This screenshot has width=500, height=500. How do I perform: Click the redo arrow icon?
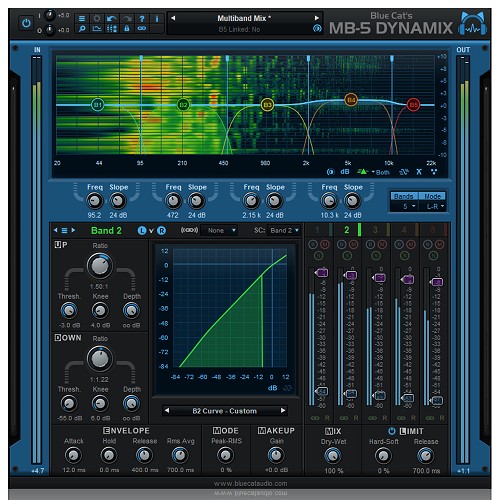[127, 18]
